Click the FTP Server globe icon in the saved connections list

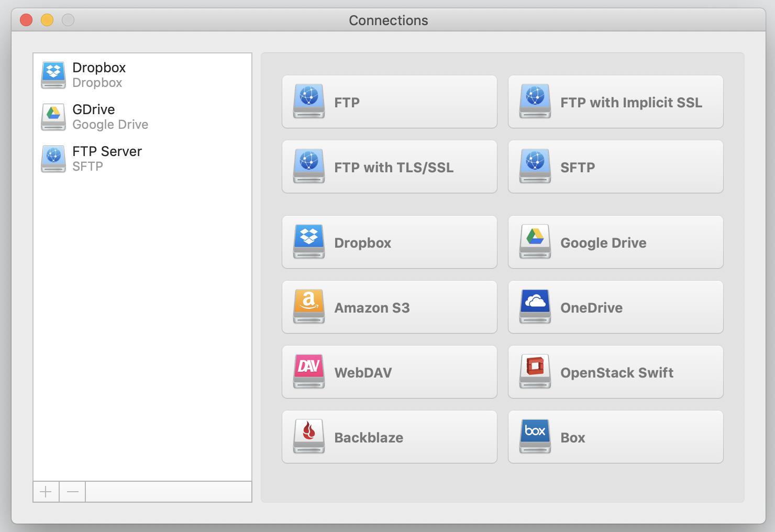pos(53,159)
